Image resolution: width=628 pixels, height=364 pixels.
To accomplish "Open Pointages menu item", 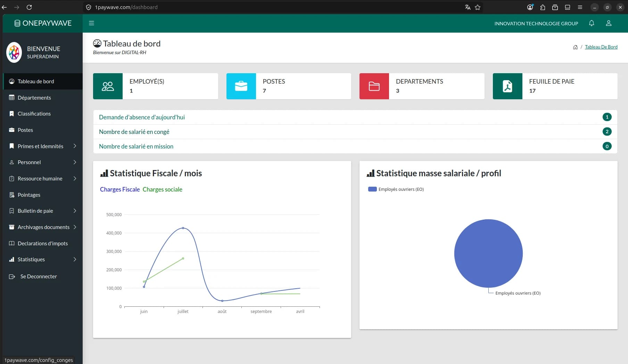I will click(x=43, y=195).
